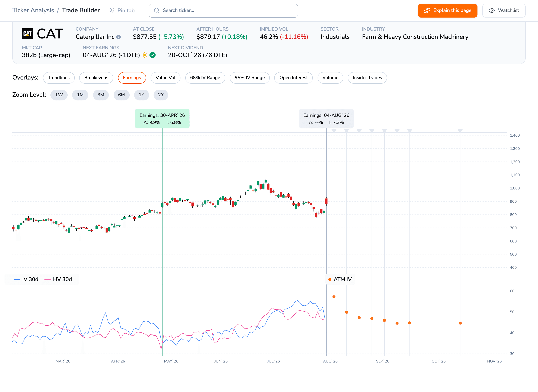Viewport: 538px width, 392px height.
Task: Click the eye icon on the Watchlist button
Action: pos(492,10)
